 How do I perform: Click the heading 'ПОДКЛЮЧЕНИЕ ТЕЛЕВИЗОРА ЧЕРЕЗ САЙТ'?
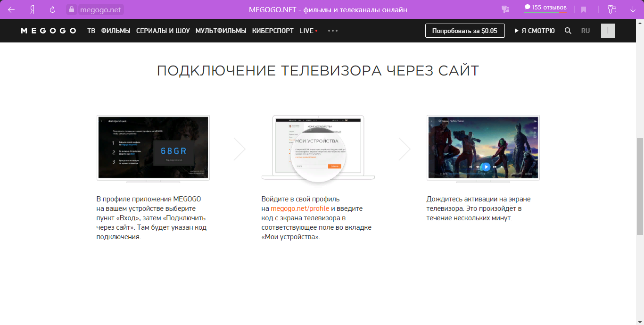coord(318,71)
